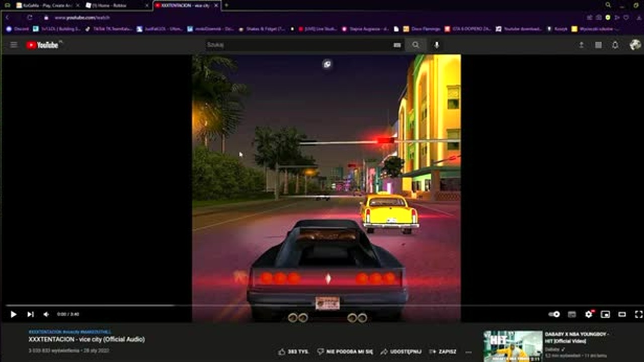This screenshot has width=644, height=362.
Task: Mute the video volume
Action: (x=46, y=314)
